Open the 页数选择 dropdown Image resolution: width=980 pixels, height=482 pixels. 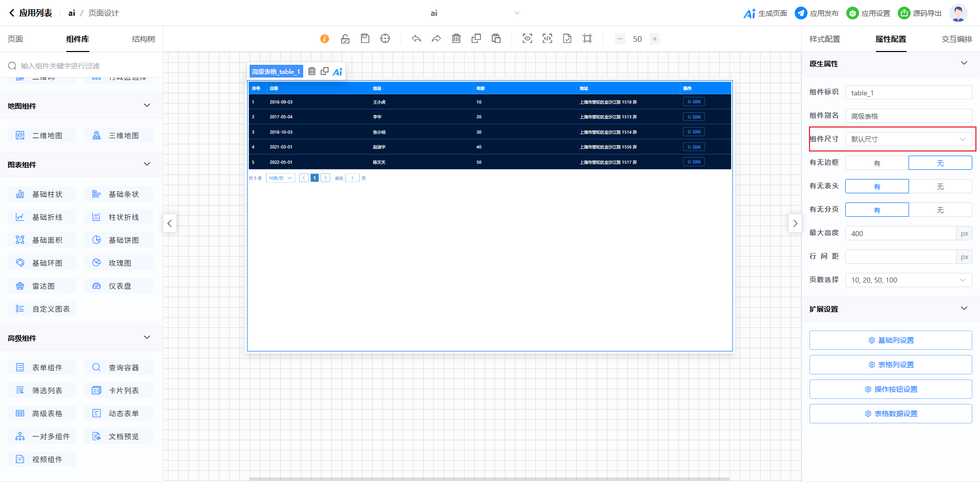pos(909,280)
